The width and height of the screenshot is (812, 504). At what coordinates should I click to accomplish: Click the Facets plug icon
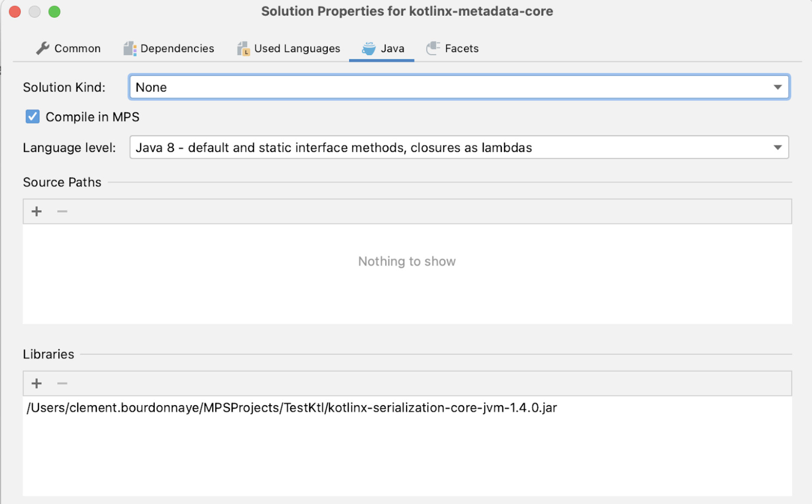432,48
